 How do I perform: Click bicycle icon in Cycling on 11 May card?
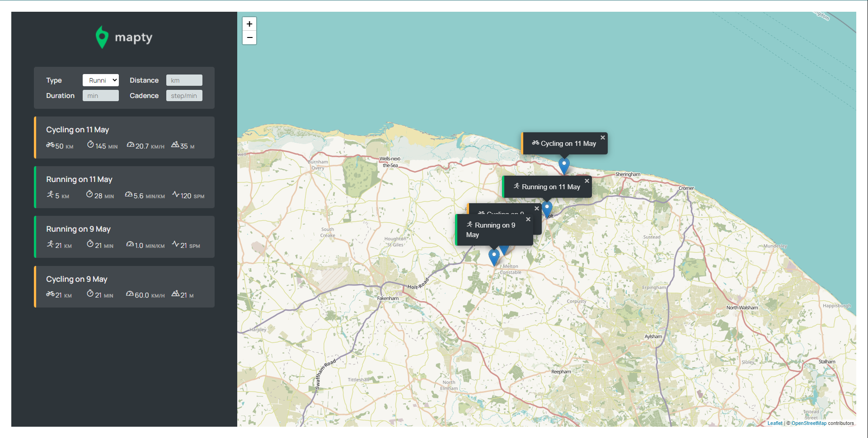pos(50,145)
